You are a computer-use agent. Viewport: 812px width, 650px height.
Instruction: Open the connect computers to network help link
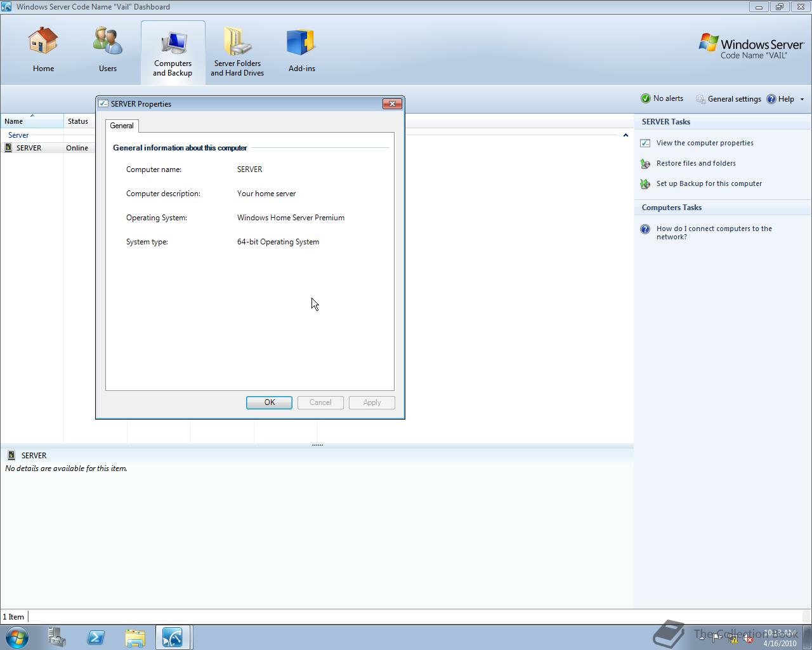pyautogui.click(x=645, y=229)
